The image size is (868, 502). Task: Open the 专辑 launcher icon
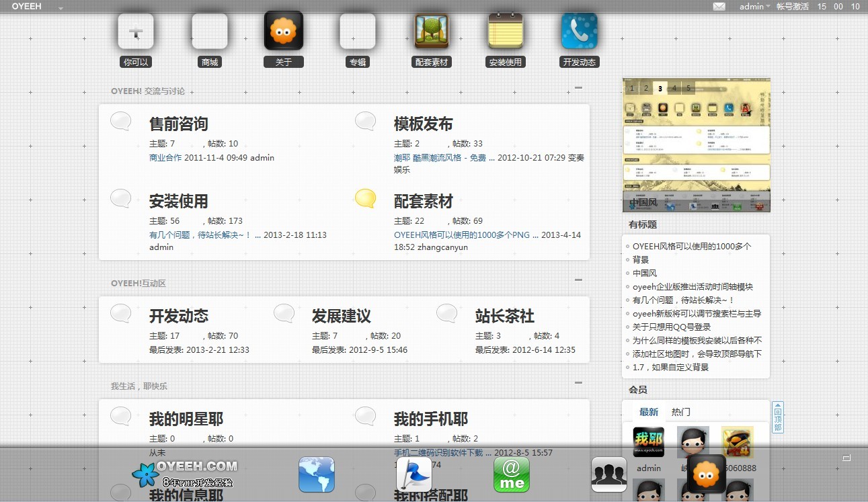(x=358, y=32)
